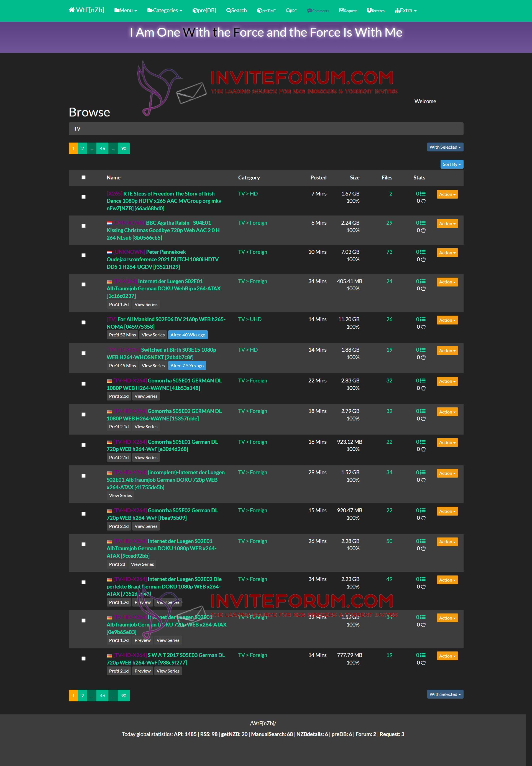Click the Dutch flag beside Peter Pannekoek
Screen dimensions: 532x766
[109, 252]
